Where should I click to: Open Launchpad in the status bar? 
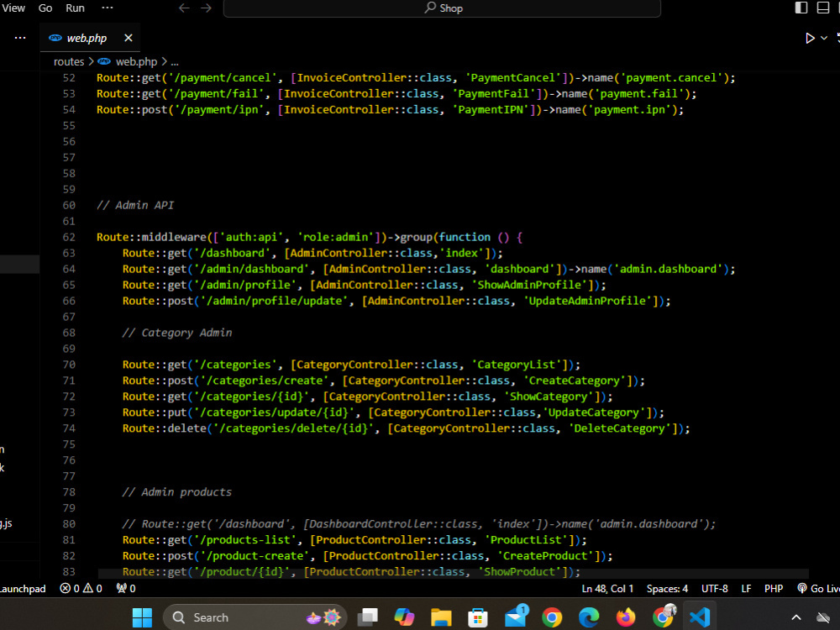click(x=23, y=589)
